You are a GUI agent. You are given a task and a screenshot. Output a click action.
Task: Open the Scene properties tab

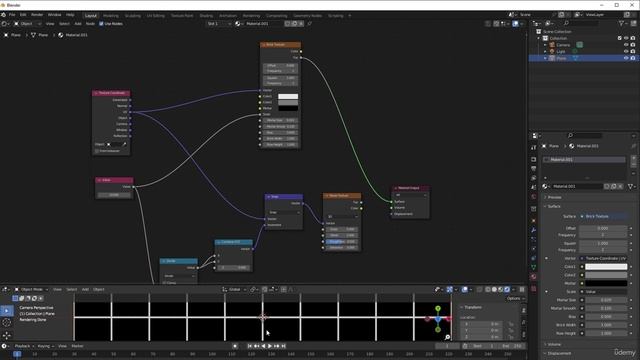[x=533, y=187]
